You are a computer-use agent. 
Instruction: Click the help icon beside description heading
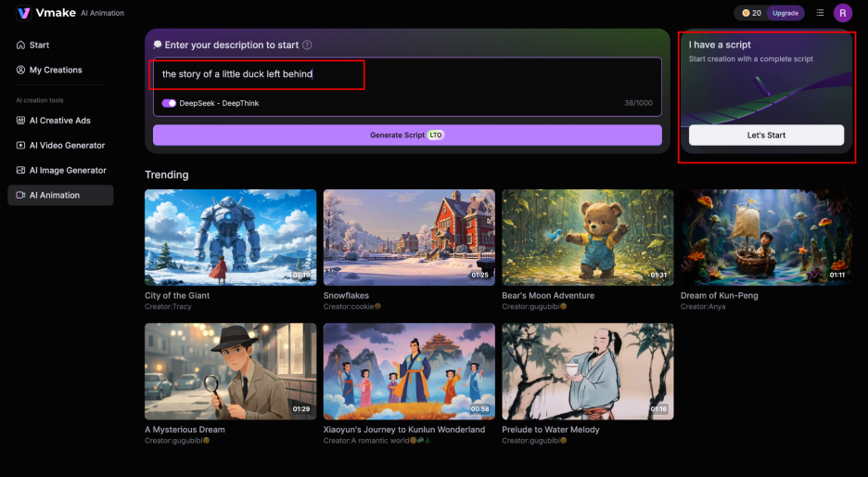[307, 45]
